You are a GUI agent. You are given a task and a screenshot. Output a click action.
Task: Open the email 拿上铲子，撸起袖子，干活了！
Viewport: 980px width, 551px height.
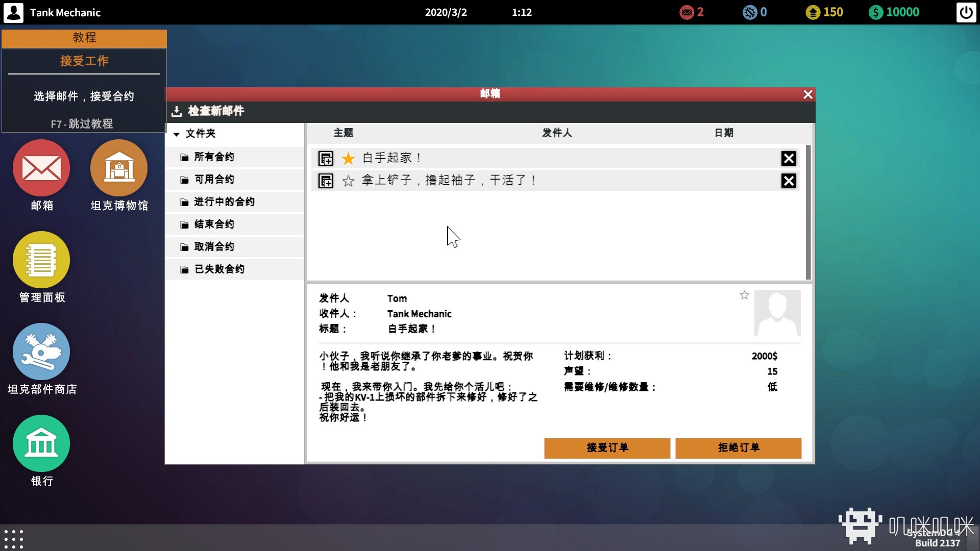(555, 181)
